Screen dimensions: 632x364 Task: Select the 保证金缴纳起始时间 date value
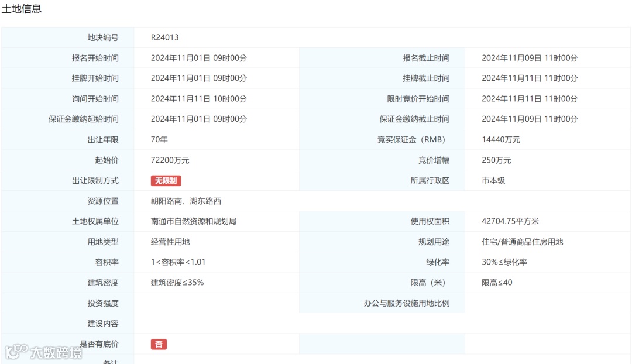click(199, 119)
